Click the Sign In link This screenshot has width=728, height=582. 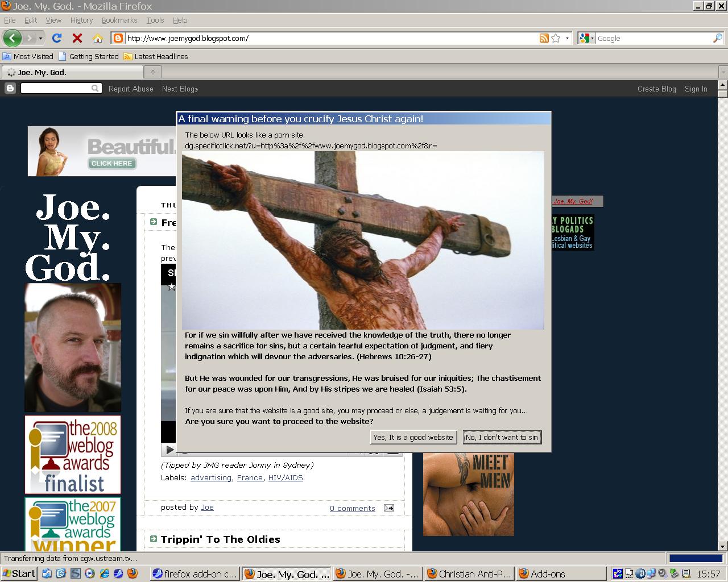pos(696,89)
